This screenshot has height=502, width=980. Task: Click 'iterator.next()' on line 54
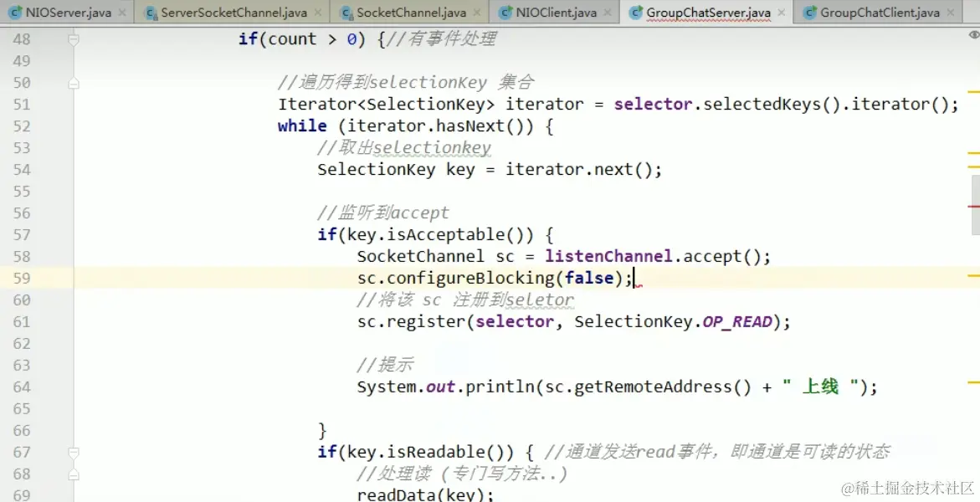[x=578, y=170]
